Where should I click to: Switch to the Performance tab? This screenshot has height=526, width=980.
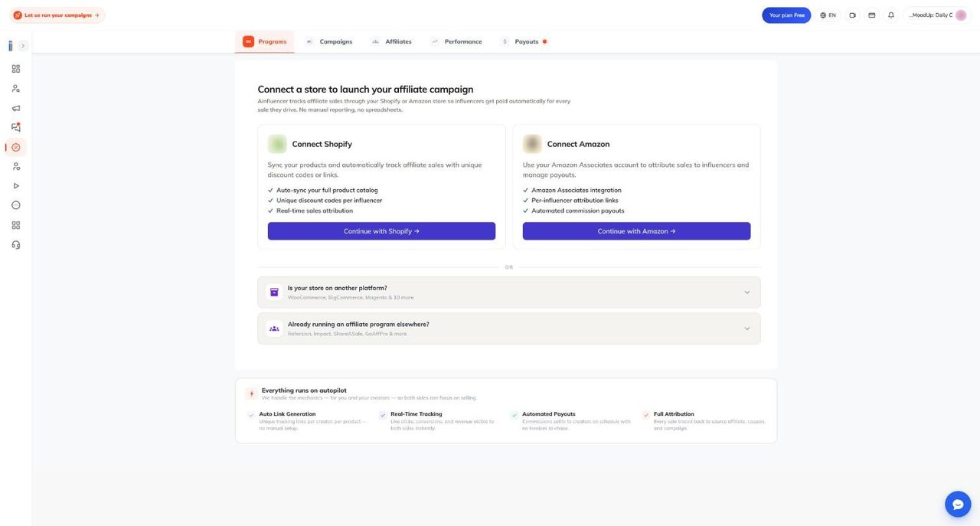pyautogui.click(x=456, y=41)
